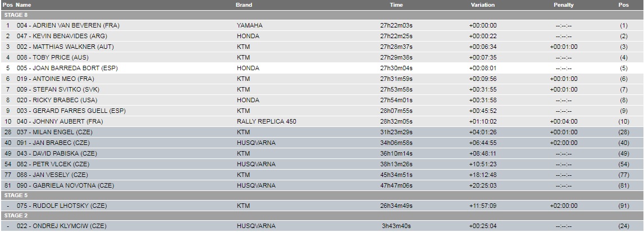This screenshot has height=232, width=644.
Task: Select Toby Price row
Action: [x=322, y=57]
